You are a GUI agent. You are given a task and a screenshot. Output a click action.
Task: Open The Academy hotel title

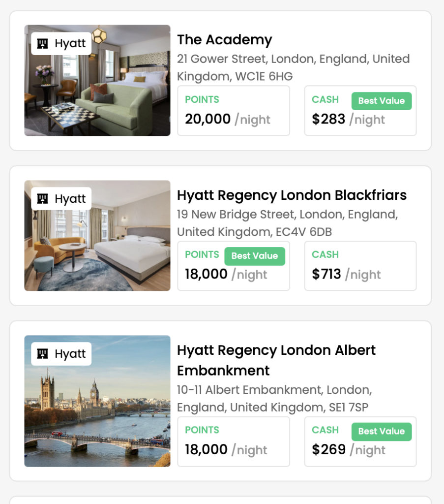pos(224,39)
